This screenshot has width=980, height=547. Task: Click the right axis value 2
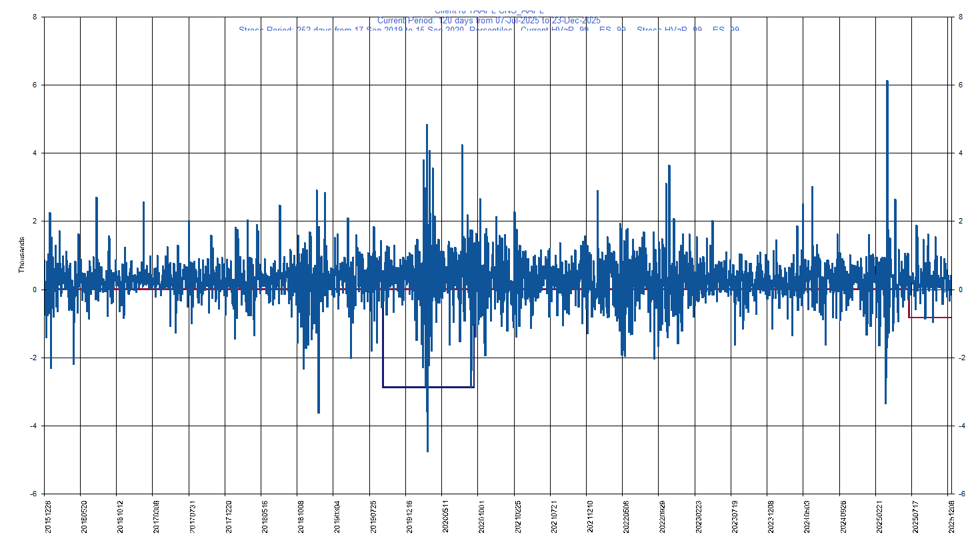960,221
